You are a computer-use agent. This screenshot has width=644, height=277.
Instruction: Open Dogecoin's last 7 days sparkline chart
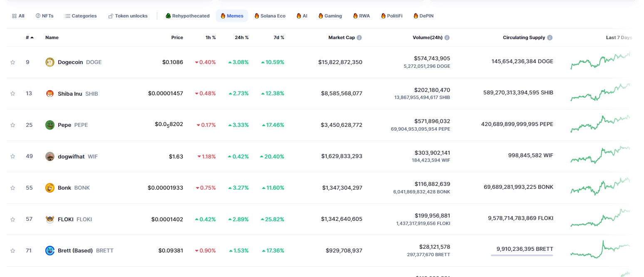[600, 62]
